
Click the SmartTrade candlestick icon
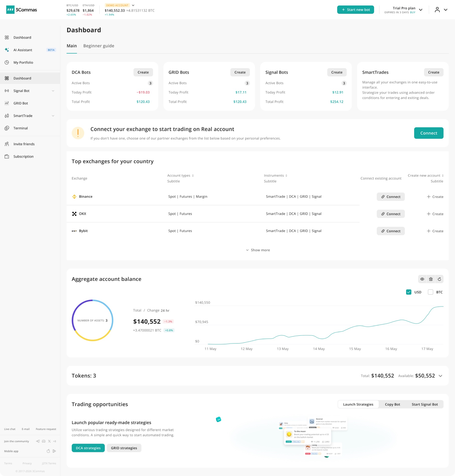coord(7,116)
